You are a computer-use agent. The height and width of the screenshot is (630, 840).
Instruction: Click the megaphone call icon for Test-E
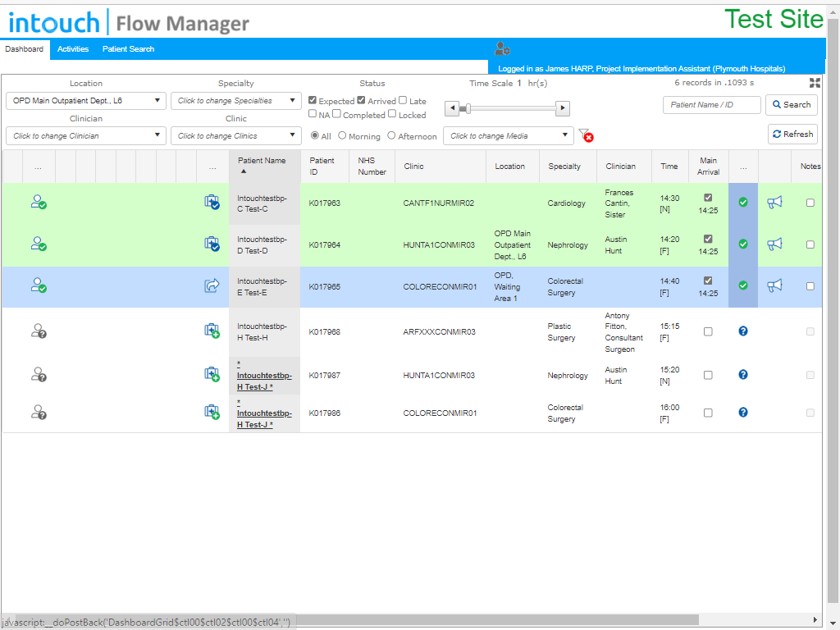point(774,285)
